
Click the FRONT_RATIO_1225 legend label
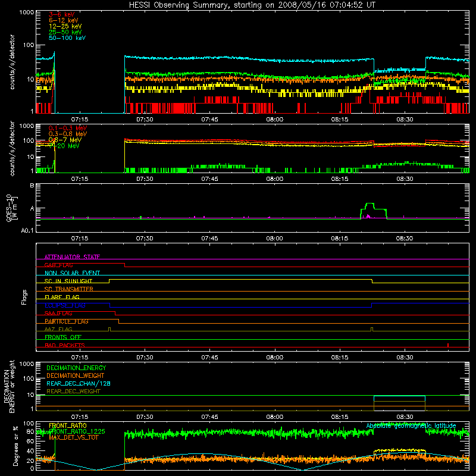point(77,431)
